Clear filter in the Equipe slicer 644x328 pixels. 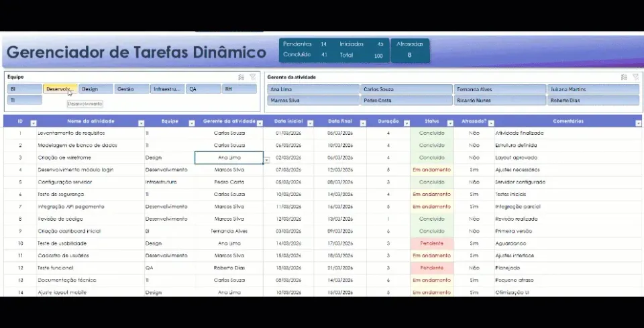pos(253,77)
